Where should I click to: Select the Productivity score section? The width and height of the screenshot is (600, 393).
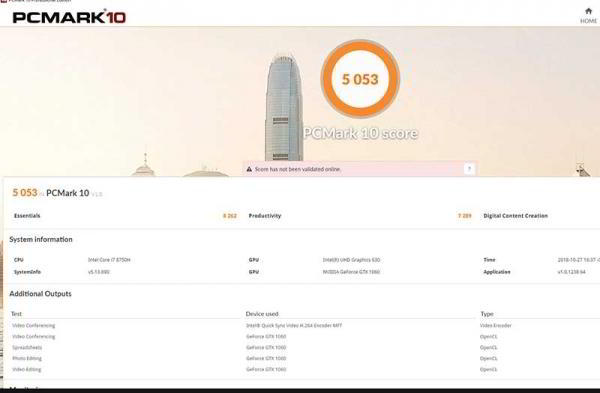coord(360,216)
